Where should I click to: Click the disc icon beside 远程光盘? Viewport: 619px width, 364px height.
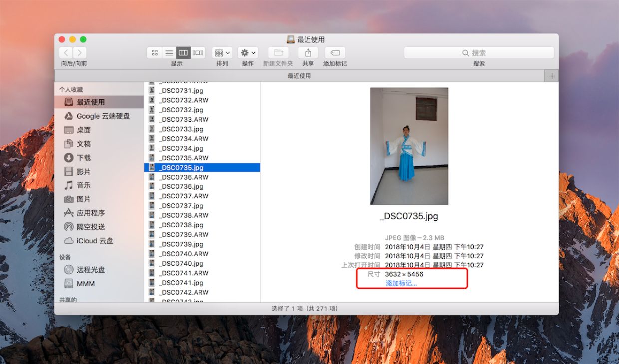(69, 270)
